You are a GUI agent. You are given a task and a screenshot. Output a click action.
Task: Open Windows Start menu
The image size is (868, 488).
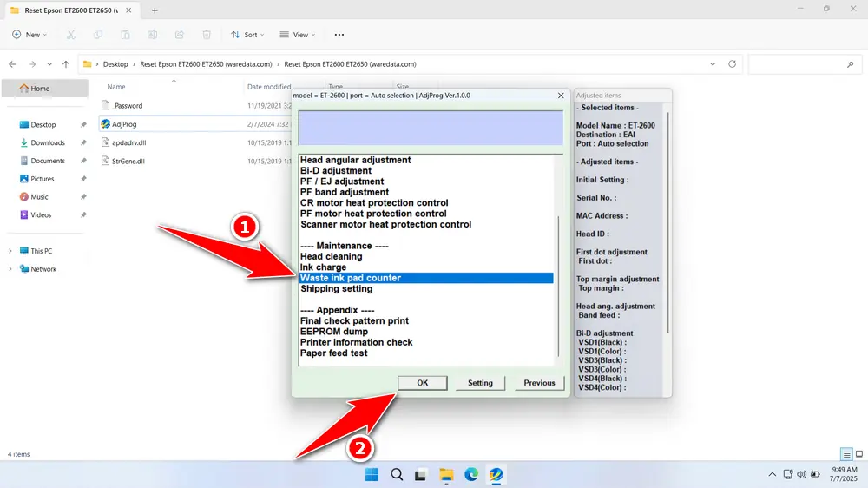[372, 475]
